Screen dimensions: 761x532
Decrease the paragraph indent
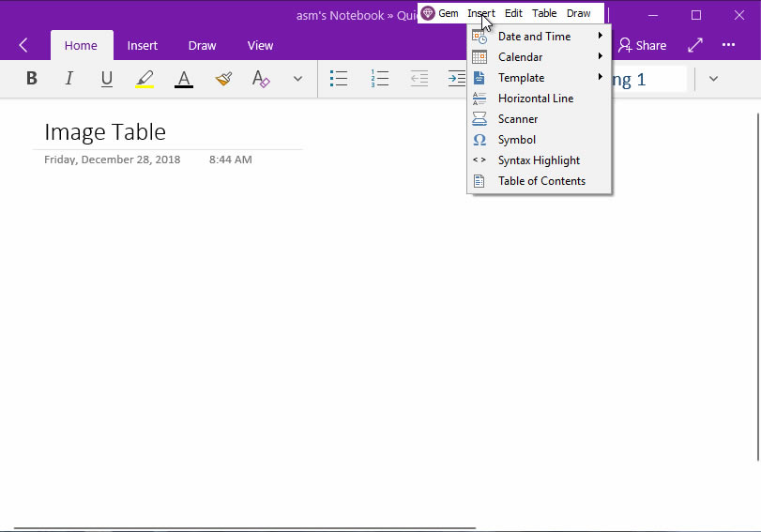pyautogui.click(x=419, y=79)
